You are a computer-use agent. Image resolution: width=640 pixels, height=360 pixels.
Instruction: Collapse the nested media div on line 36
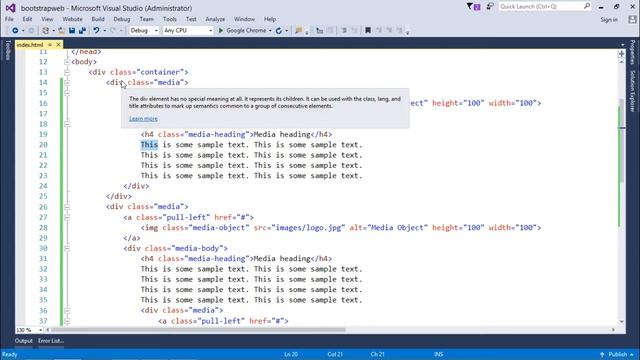[x=67, y=311]
